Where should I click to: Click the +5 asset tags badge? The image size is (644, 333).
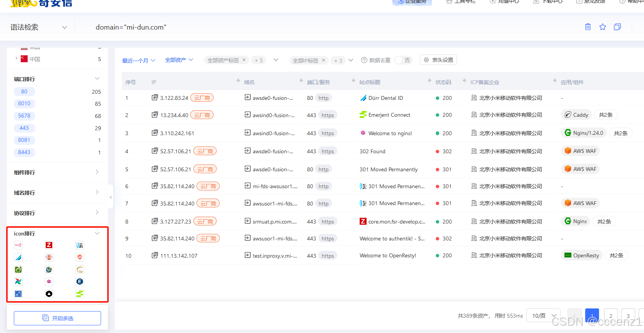point(259,60)
